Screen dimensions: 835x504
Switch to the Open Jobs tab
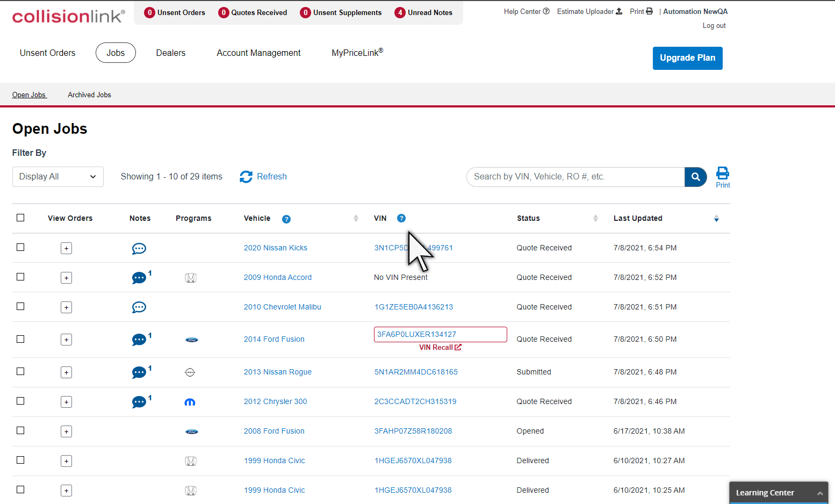point(30,95)
